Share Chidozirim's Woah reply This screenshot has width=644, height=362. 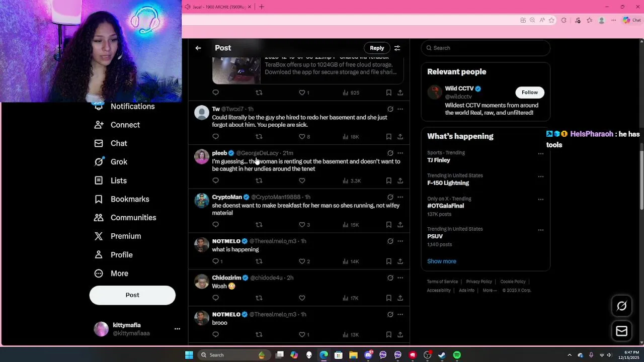click(x=400, y=298)
